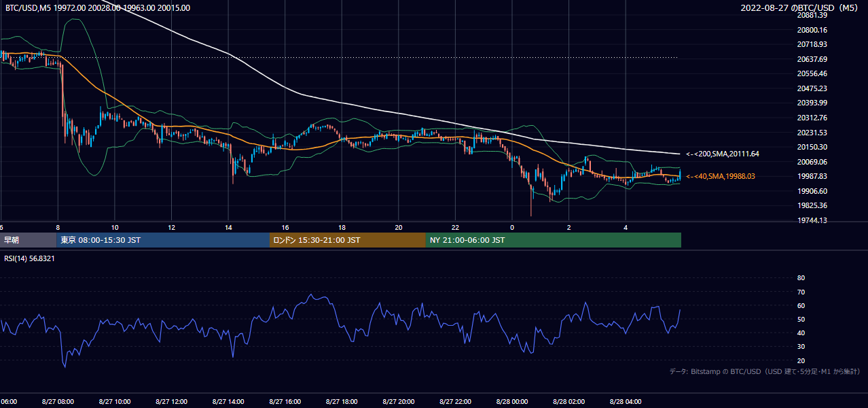868x408 pixels.
Task: Click the Bitstamp data source note
Action: coord(765,371)
